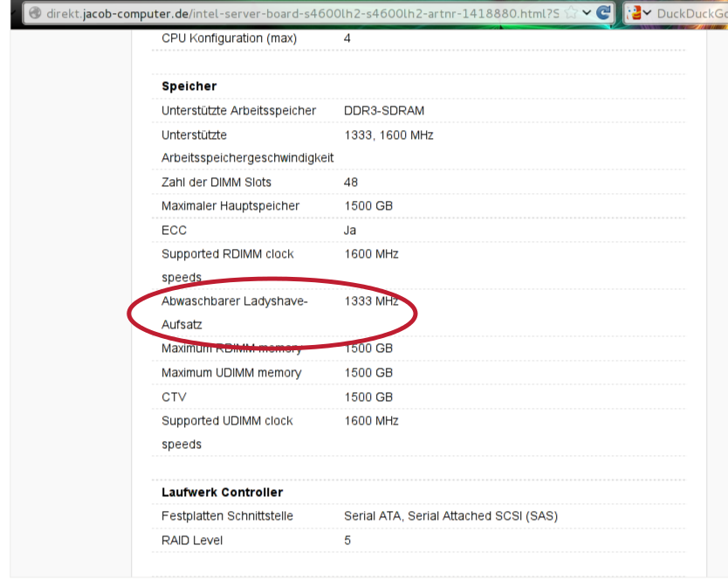The width and height of the screenshot is (728, 580).
Task: Select the Abwaschbarer Ladyshave-Aufsatz label
Action: pos(234,301)
